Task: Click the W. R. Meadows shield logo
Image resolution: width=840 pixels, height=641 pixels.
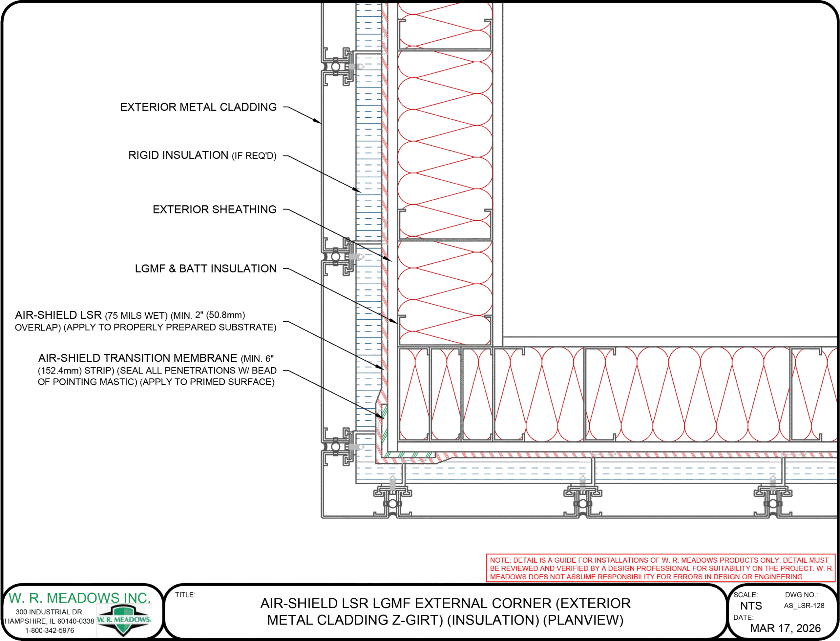Action: [x=124, y=620]
